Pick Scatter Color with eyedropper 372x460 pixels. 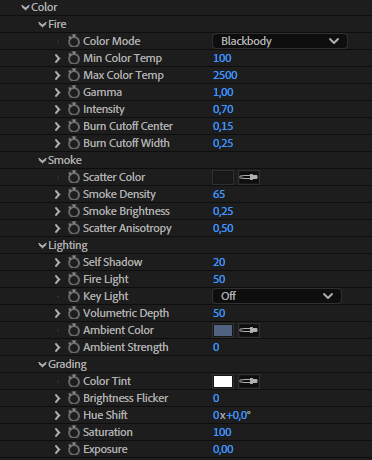click(249, 177)
